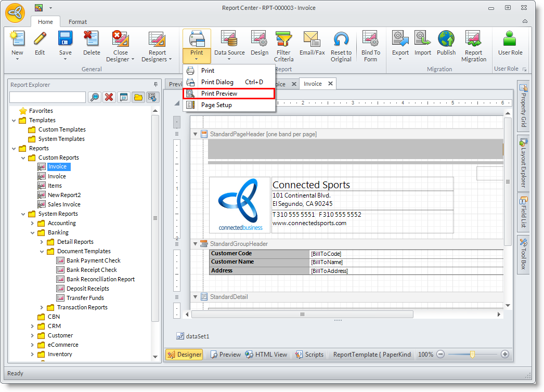This screenshot has height=392, width=544.
Task: Click the search magnifier in Report Explorer
Action: coord(95,97)
